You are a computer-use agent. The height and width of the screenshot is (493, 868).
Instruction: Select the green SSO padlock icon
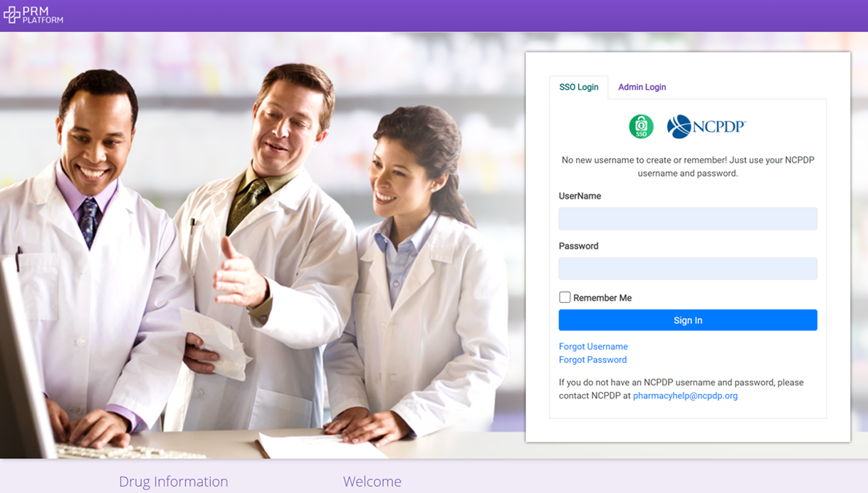(x=640, y=126)
